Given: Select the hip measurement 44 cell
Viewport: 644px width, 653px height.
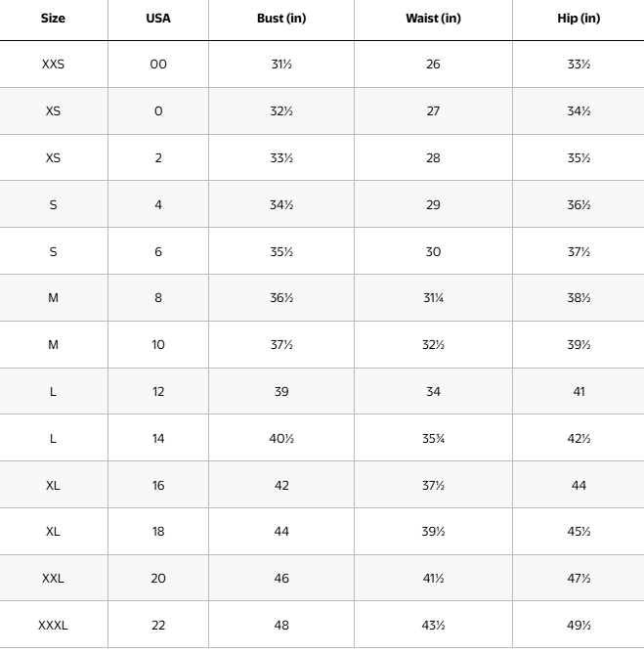Looking at the screenshot, I should coord(579,486).
